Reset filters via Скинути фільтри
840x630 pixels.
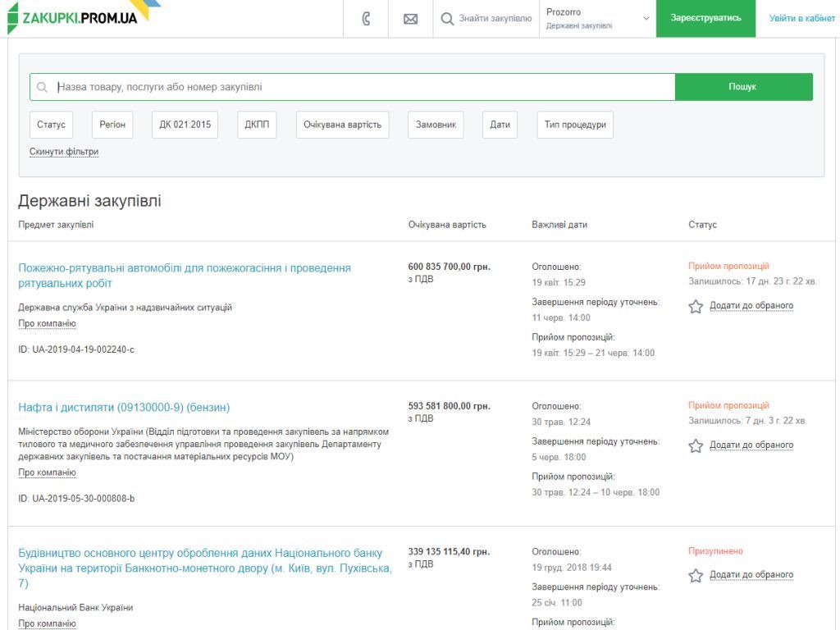[64, 152]
